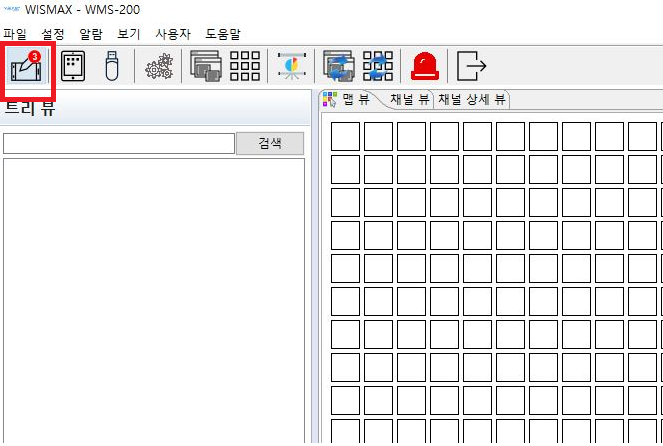Open the 알람 menu
The image size is (663, 446).
tap(91, 33)
